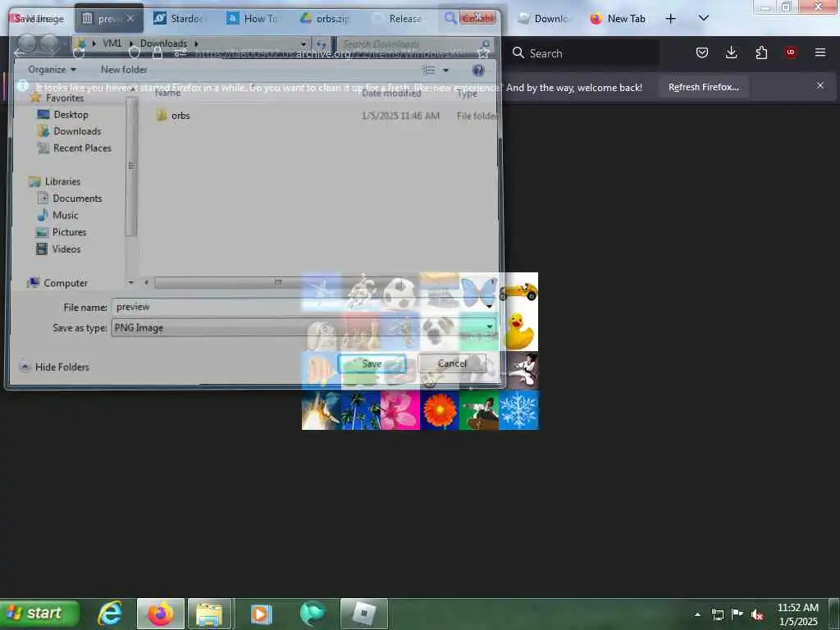840x630 pixels.
Task: Click the Cancel button
Action: pos(452,363)
